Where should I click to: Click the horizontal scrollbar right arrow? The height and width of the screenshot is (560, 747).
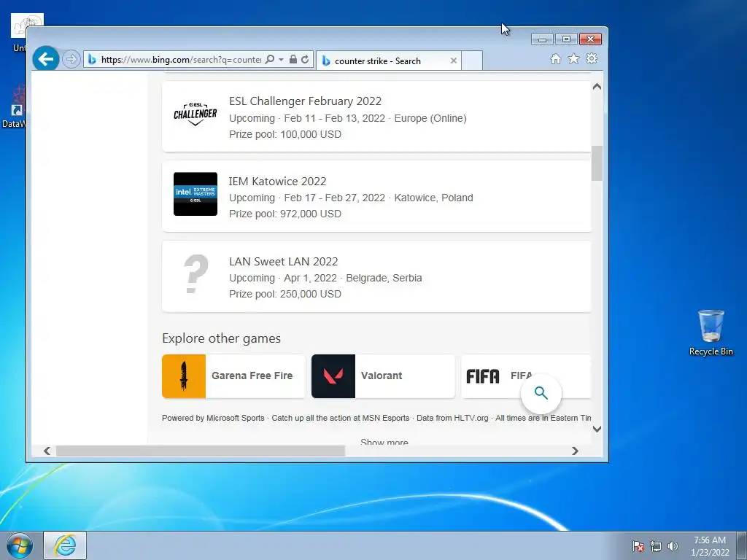(x=575, y=451)
